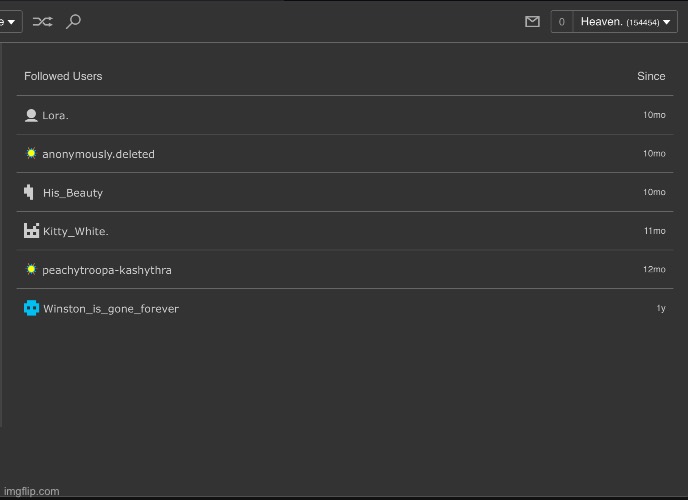
Task: Click the notifications counter showing 0
Action: point(561,21)
